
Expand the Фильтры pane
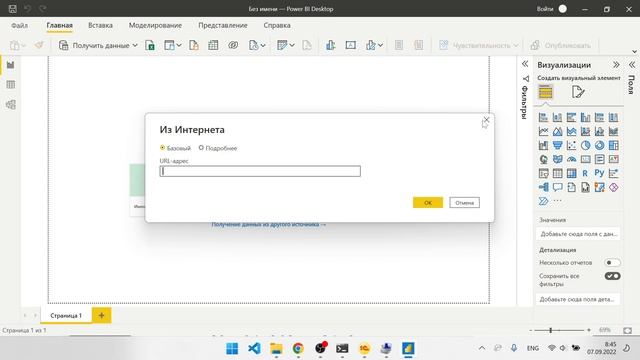tap(525, 64)
